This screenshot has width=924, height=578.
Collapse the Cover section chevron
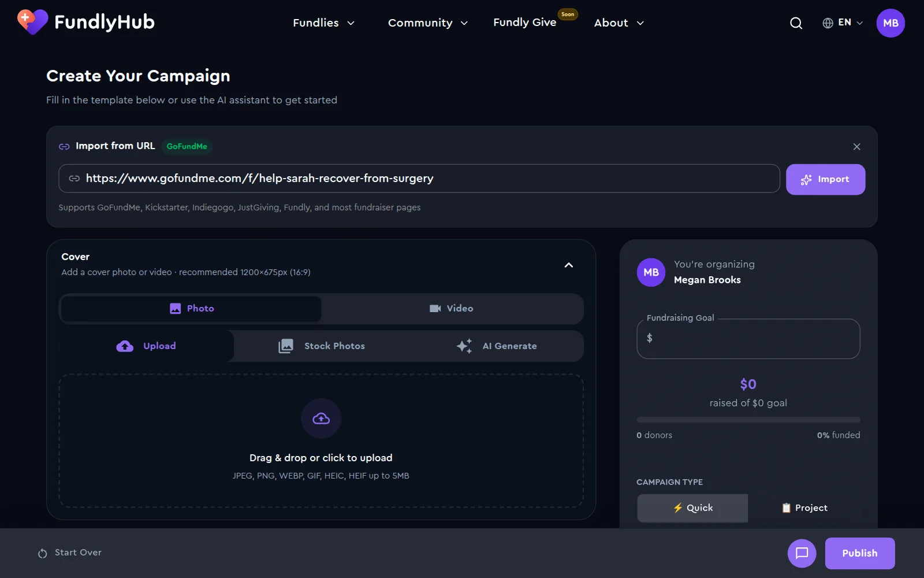[569, 265]
